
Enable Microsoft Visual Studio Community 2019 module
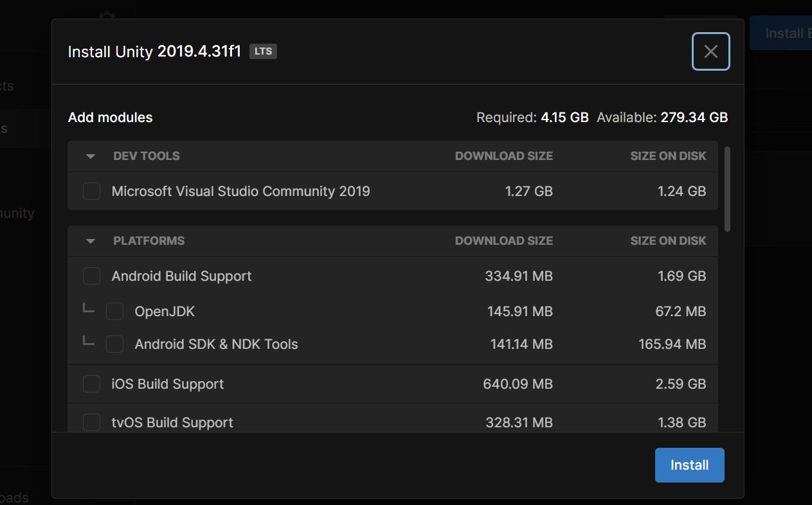point(91,191)
